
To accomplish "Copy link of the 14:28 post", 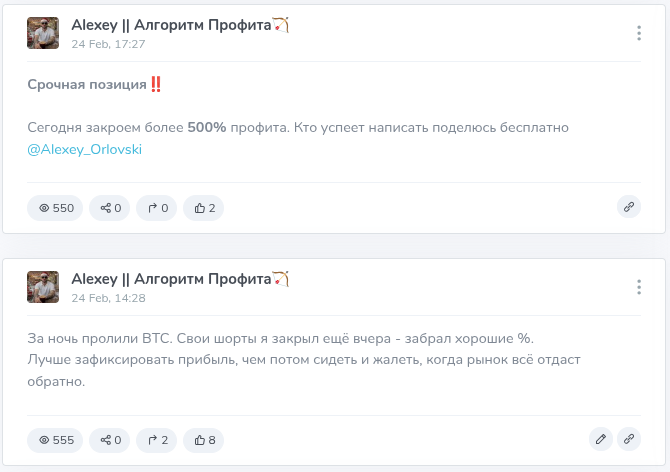I will click(629, 439).
